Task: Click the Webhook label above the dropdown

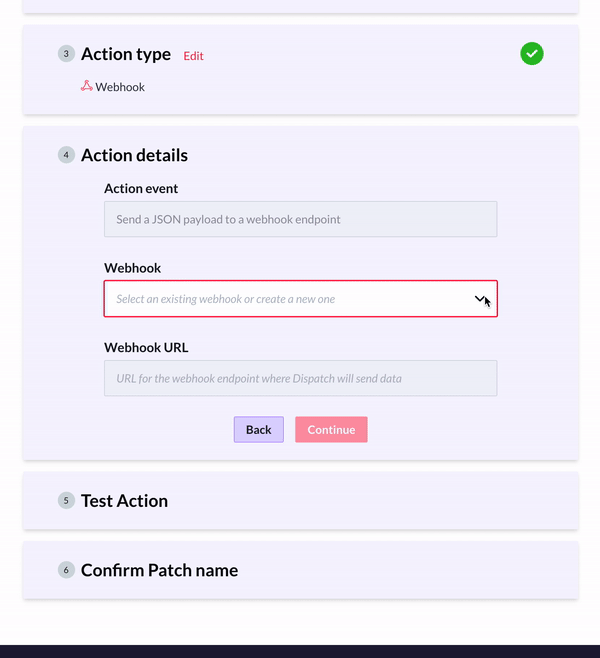Action: [133, 268]
